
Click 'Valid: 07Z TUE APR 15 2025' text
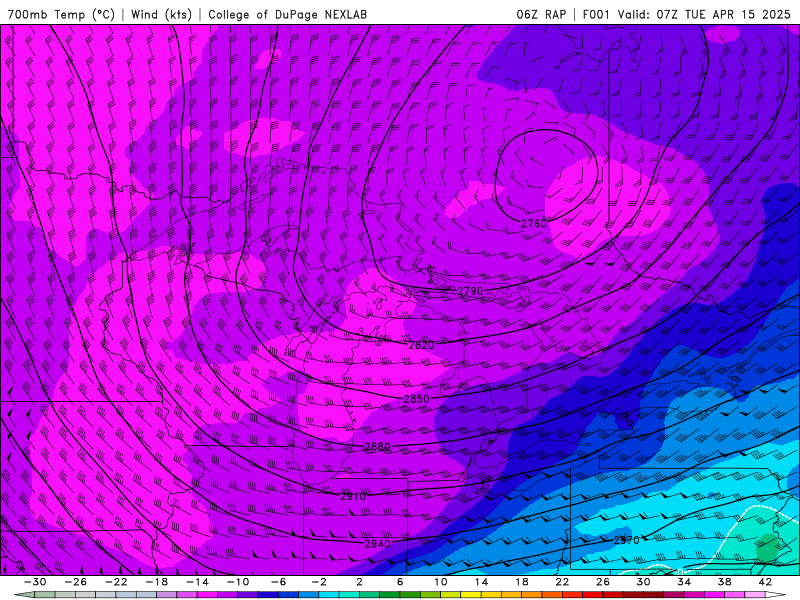tap(704, 14)
